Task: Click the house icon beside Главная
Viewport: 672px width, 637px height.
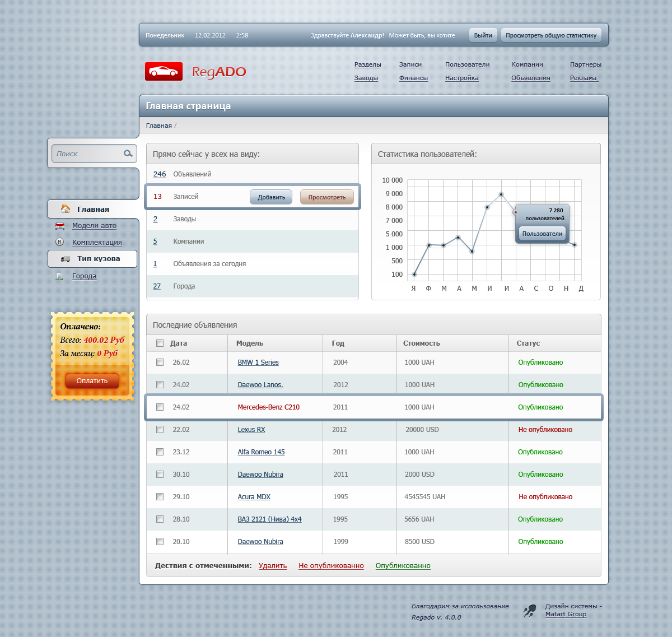Action: tap(66, 209)
